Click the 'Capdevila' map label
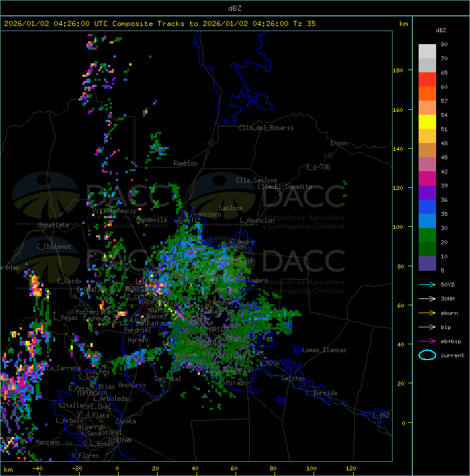The image size is (470, 476). pyautogui.click(x=152, y=220)
